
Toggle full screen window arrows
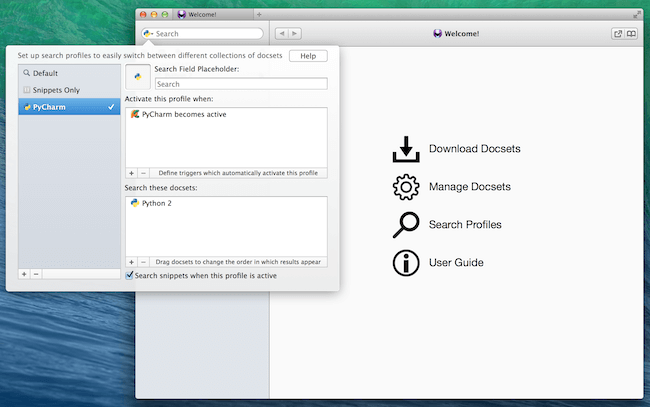tap(637, 15)
